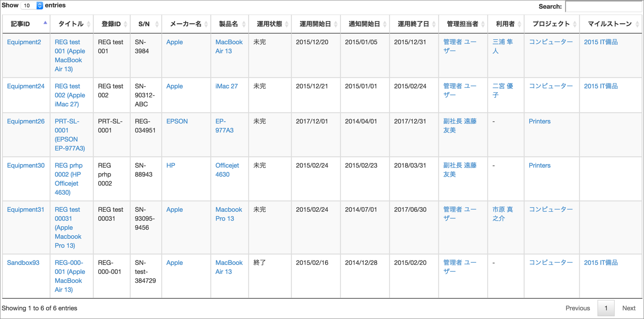
Task: Click the EPSON maker link
Action: pyautogui.click(x=177, y=121)
